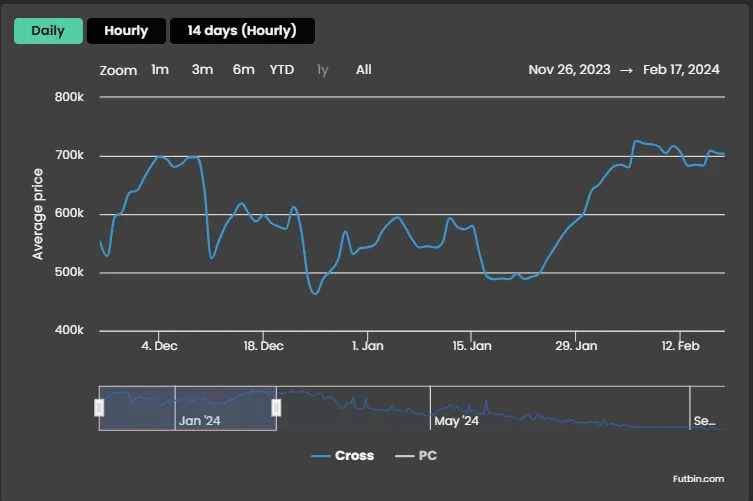Click the 500k price axis label
The height and width of the screenshot is (501, 753).
coord(69,272)
